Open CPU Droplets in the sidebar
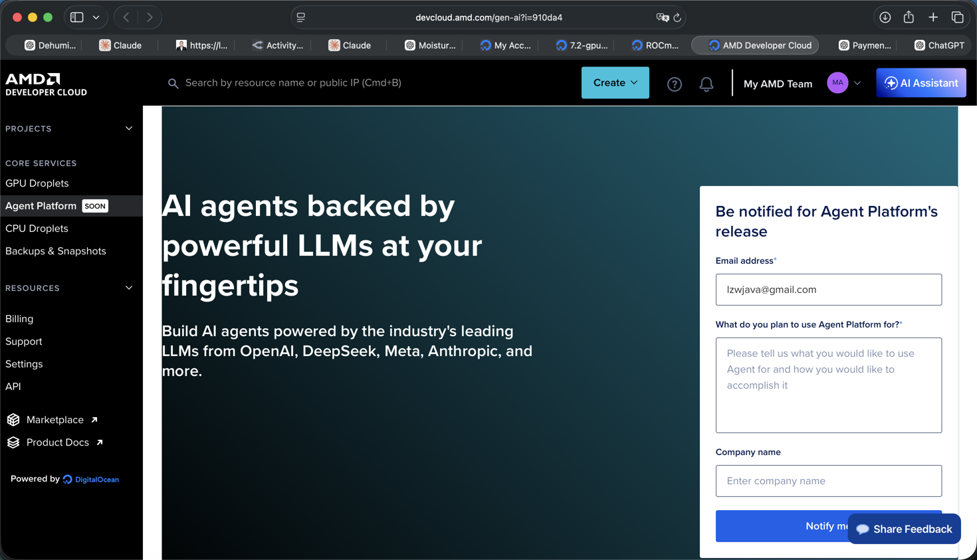Screen dimensions: 977x560 point(37,229)
